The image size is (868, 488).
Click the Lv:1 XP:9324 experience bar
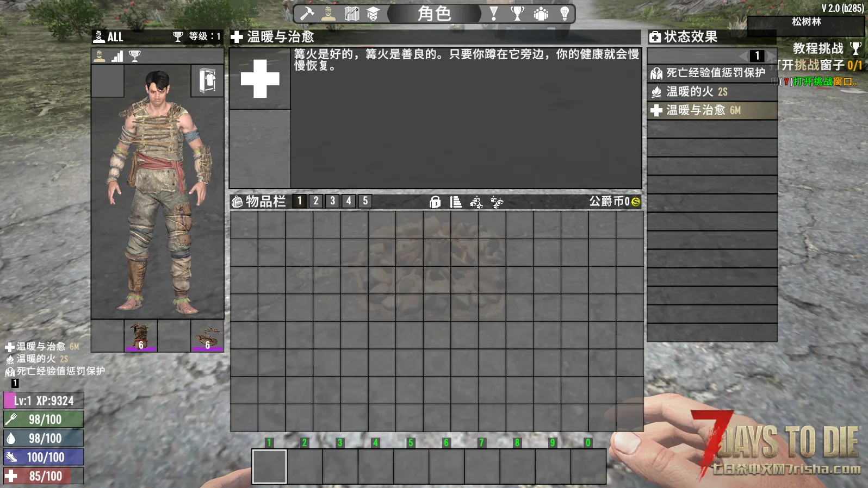tap(44, 401)
